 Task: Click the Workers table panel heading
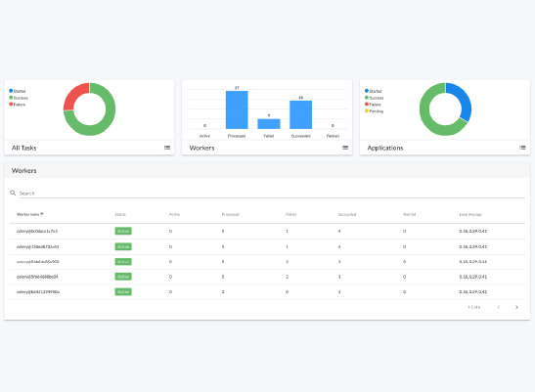click(x=23, y=170)
